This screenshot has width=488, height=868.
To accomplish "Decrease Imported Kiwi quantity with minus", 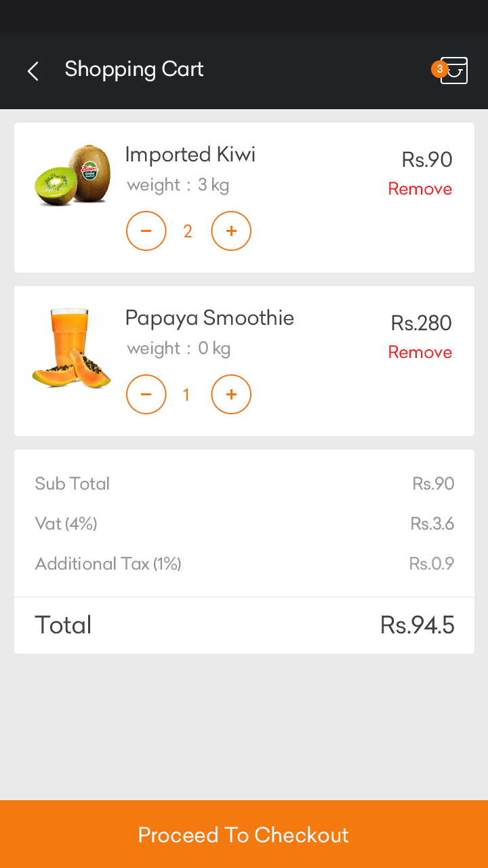I will (146, 231).
